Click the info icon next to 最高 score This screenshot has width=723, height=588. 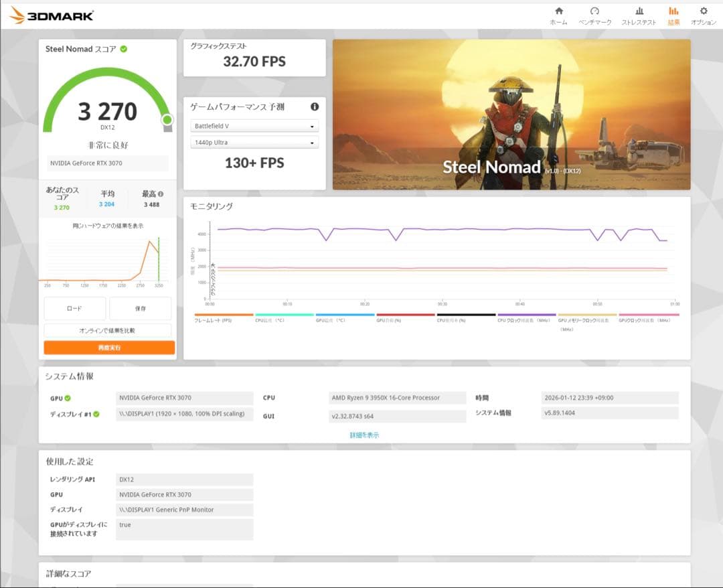pos(161,194)
